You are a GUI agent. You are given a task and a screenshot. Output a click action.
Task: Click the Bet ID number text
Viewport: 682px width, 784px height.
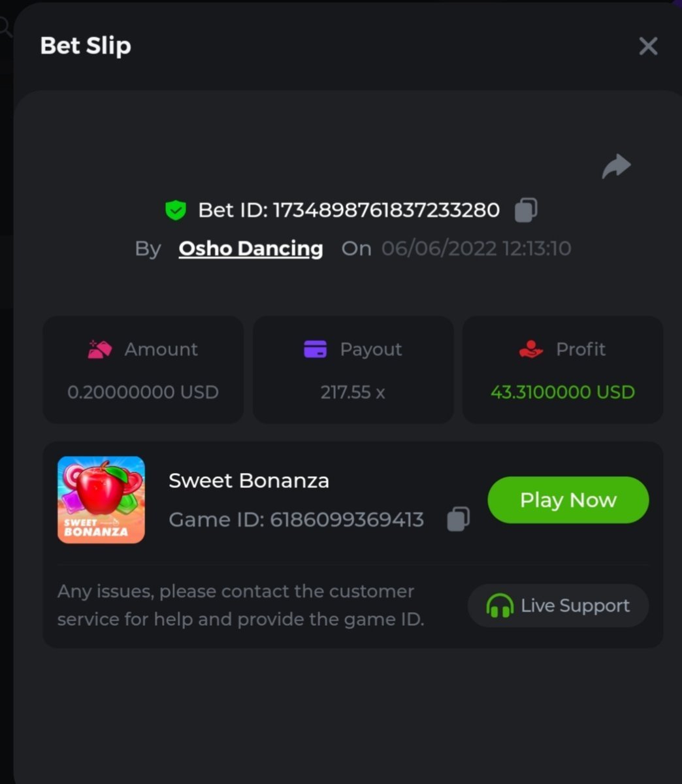[x=386, y=210]
